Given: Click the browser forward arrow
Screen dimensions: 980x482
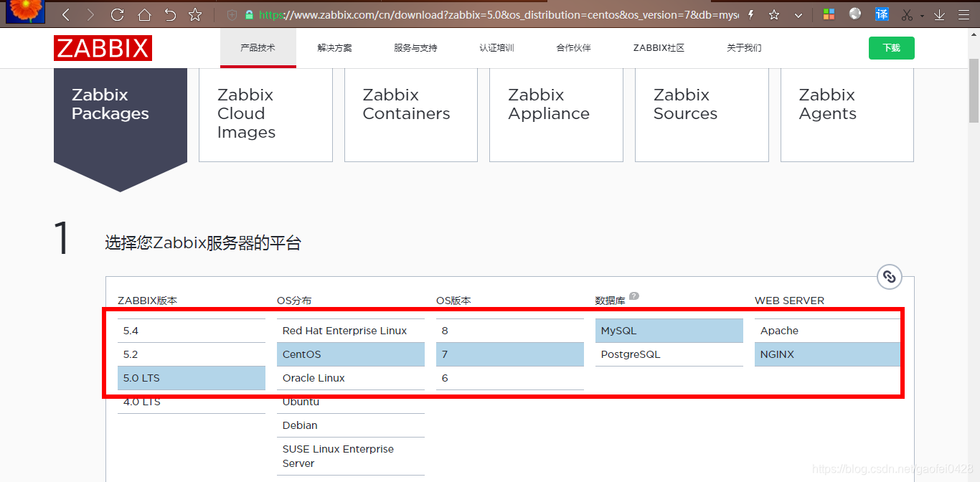Looking at the screenshot, I should pyautogui.click(x=90, y=14).
